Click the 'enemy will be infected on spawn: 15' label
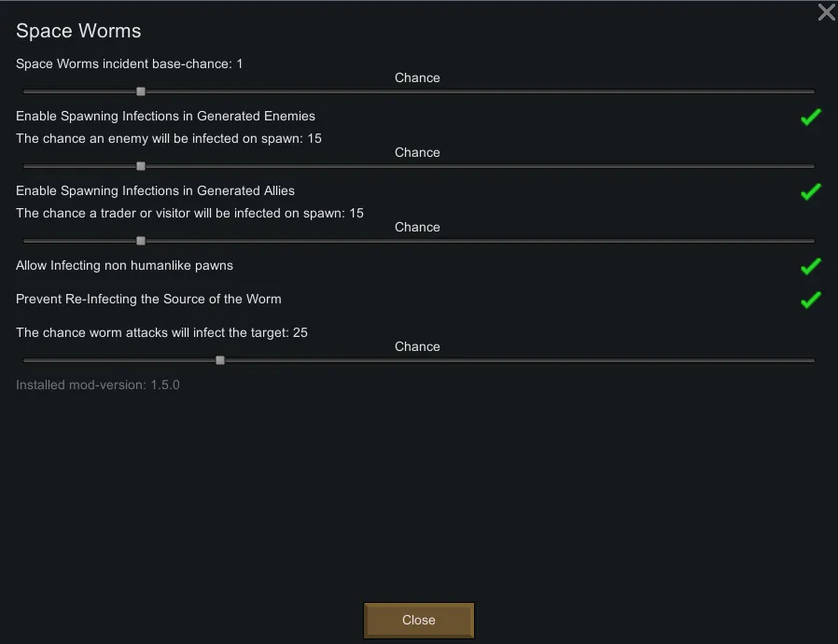Image resolution: width=838 pixels, height=644 pixels. 169,139
